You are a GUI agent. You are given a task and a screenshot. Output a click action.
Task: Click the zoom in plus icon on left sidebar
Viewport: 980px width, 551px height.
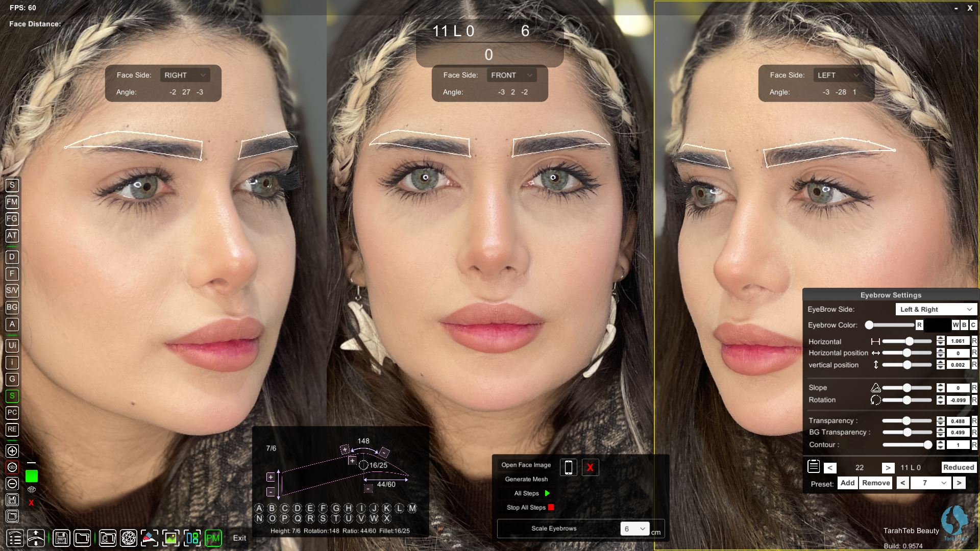pos(12,451)
